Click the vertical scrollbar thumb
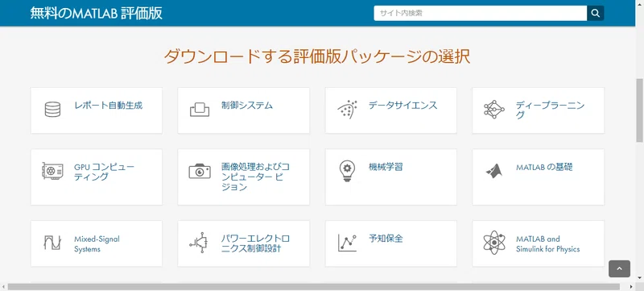Viewport: 644px width, 291px height. tap(639, 110)
